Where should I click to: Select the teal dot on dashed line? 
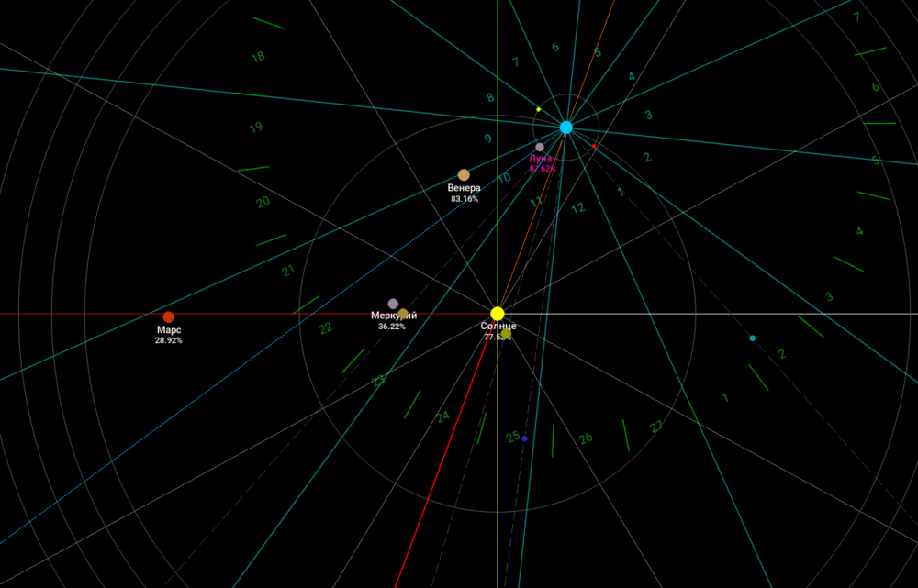(x=753, y=338)
